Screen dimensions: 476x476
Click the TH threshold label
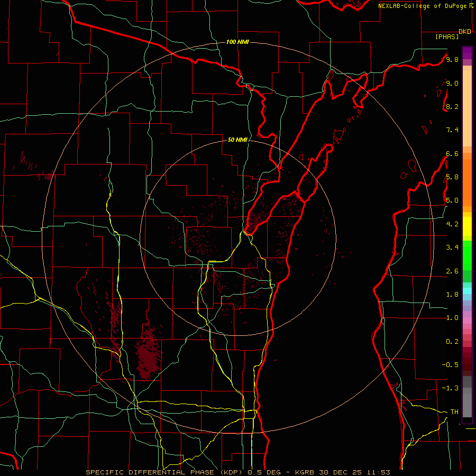coord(454,411)
